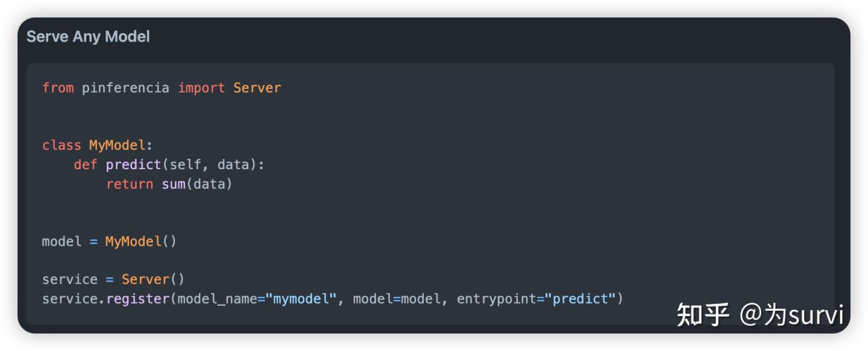The height and width of the screenshot is (351, 868).
Task: Click the "class" keyword
Action: 61,145
